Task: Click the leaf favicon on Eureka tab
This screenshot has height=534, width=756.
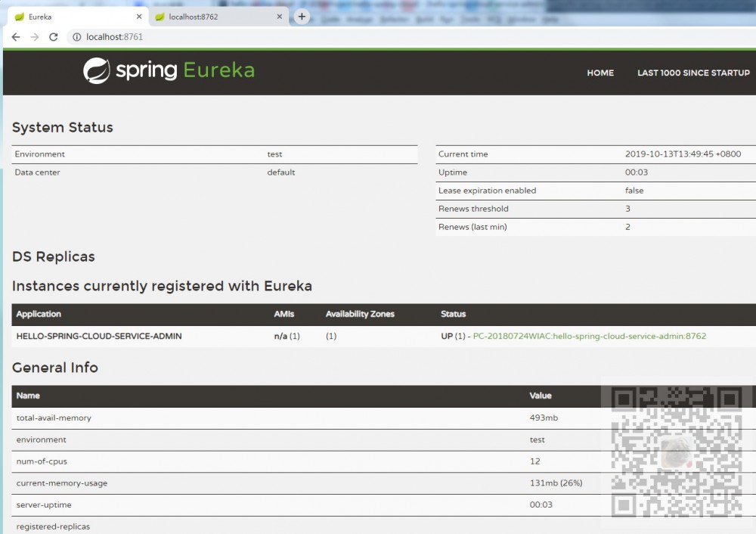Action: 20,17
